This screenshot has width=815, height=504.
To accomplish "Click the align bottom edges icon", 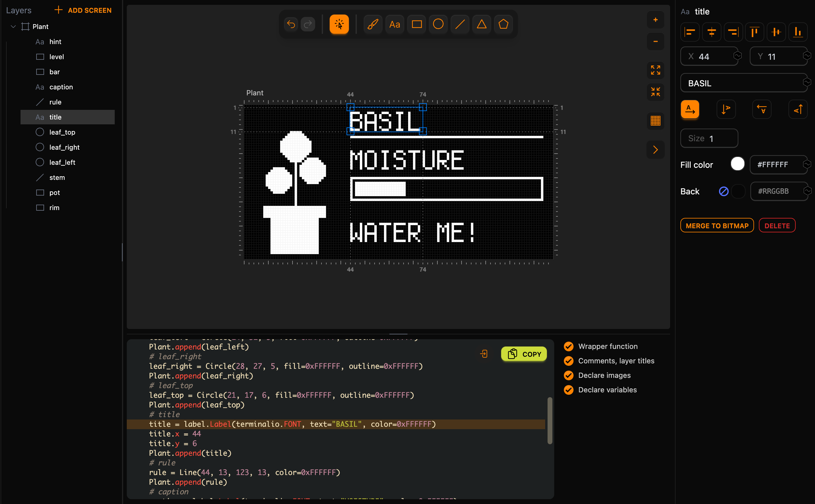I will tap(798, 32).
